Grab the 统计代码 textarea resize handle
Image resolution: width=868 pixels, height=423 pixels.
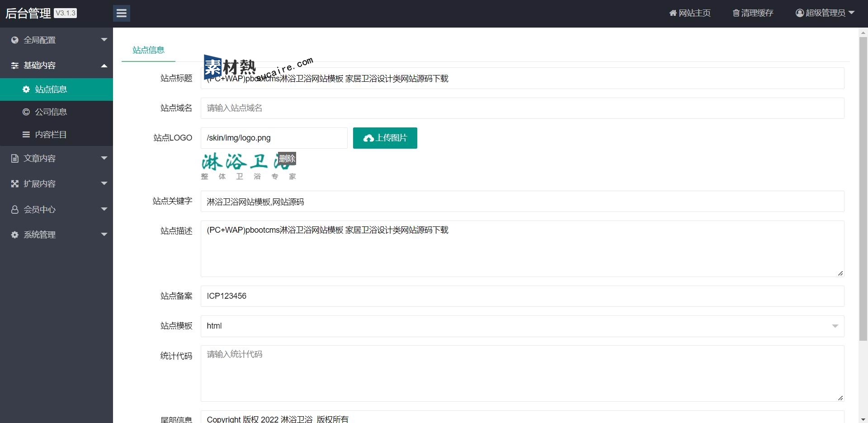[840, 398]
